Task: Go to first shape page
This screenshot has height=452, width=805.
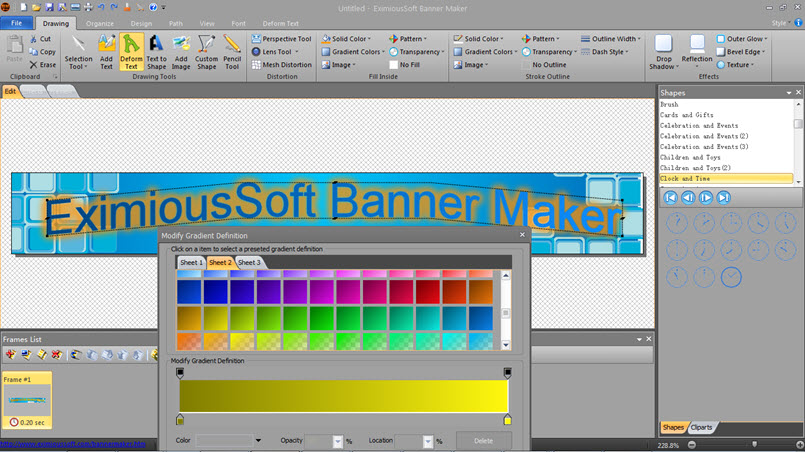Action: click(670, 197)
